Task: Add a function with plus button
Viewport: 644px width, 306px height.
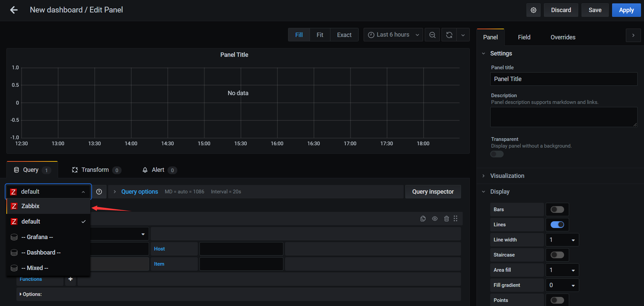Action: coord(71,279)
